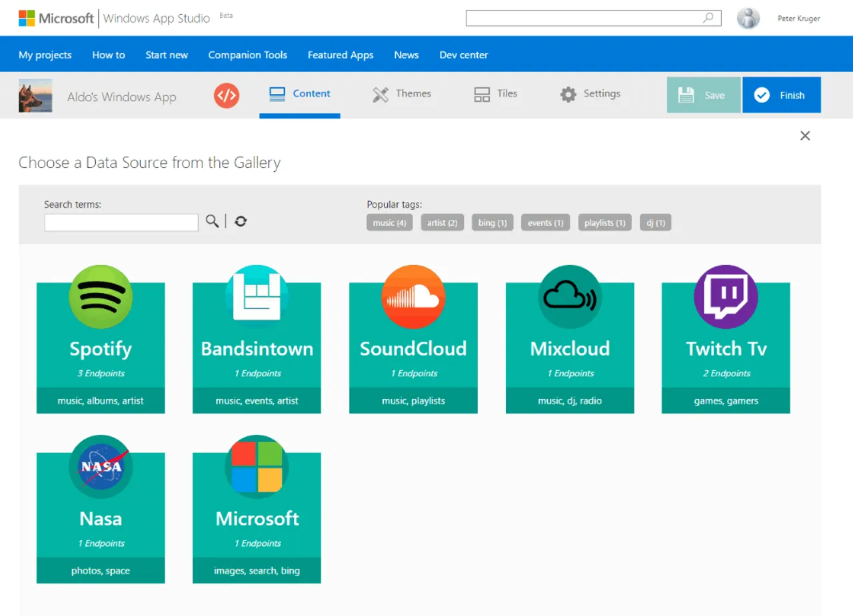
Task: Click the Settings gear icon
Action: (568, 95)
